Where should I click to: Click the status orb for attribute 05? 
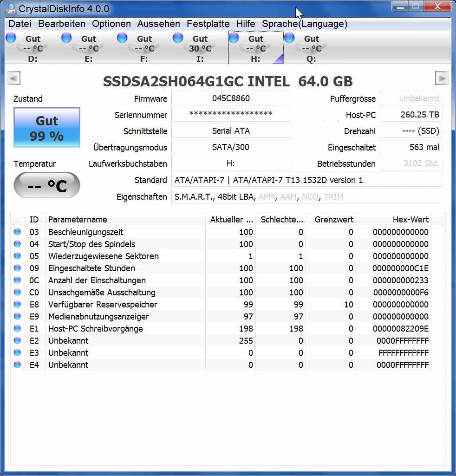point(17,256)
